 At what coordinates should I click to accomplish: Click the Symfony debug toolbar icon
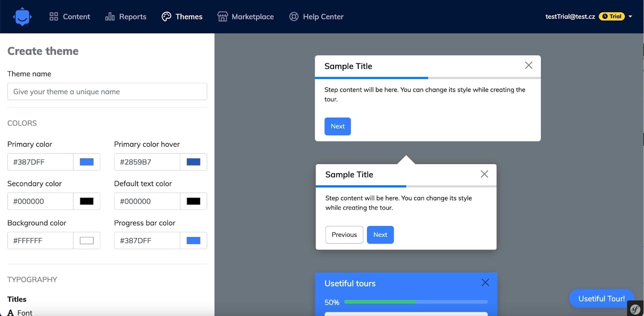(x=636, y=309)
